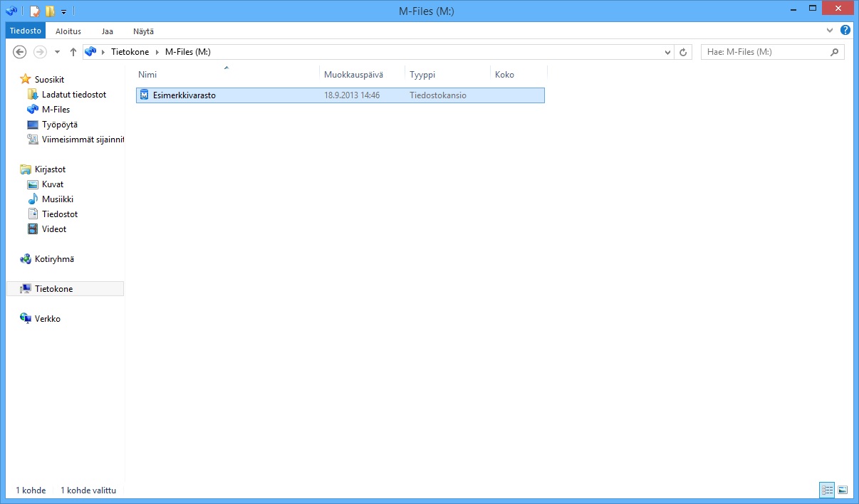Click the Esimerkkivarasto vault icon
Image resolution: width=859 pixels, height=504 pixels.
[x=145, y=95]
